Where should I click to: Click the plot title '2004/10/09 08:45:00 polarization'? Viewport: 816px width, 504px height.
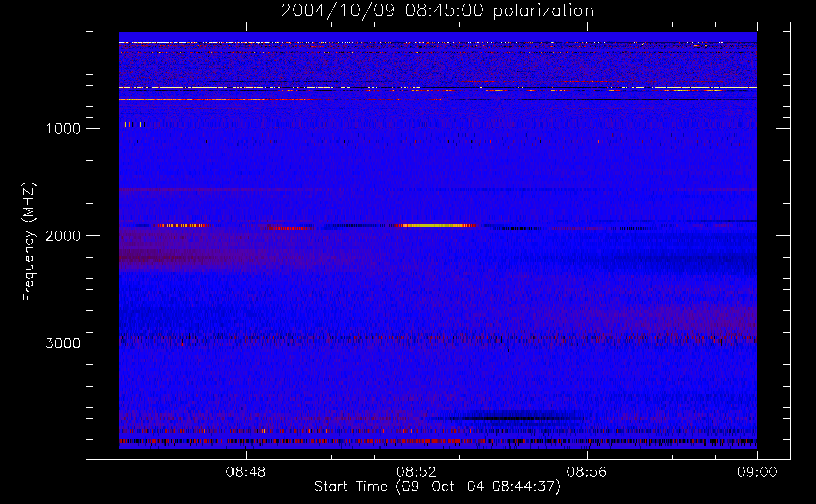pos(437,10)
